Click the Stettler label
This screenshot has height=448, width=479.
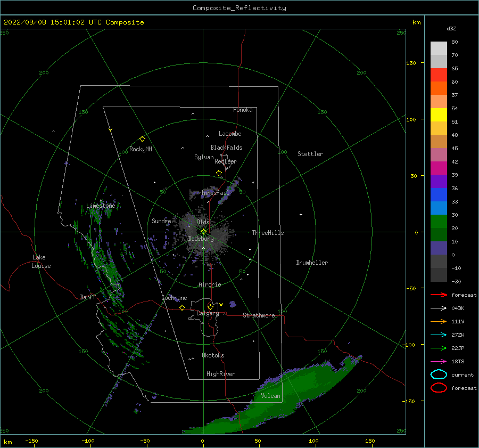310,154
